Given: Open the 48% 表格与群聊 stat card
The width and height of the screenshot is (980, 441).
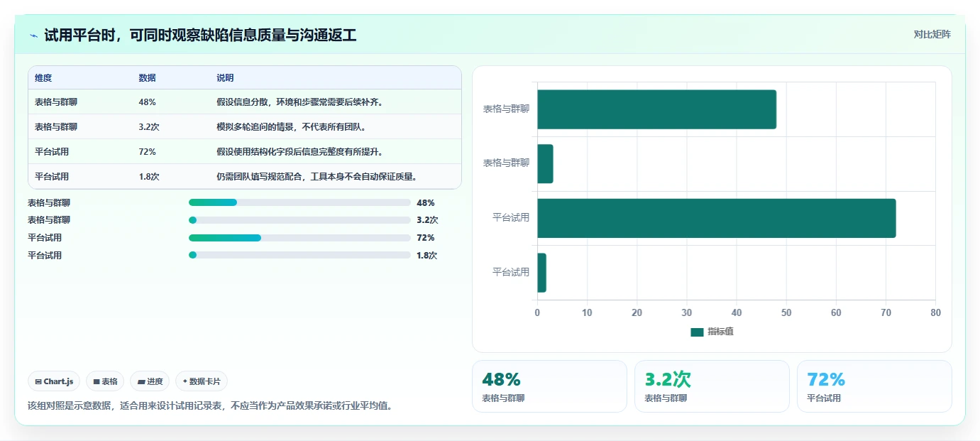Looking at the screenshot, I should coord(549,386).
